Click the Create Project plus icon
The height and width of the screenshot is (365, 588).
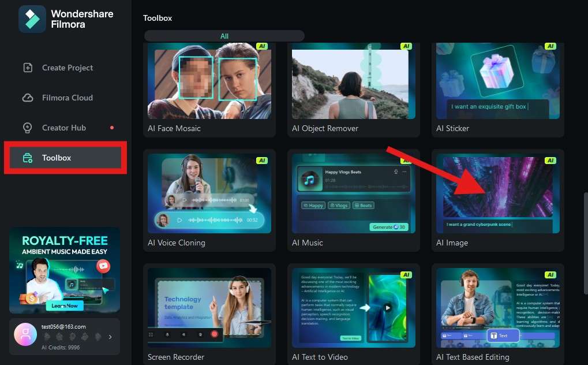[28, 68]
